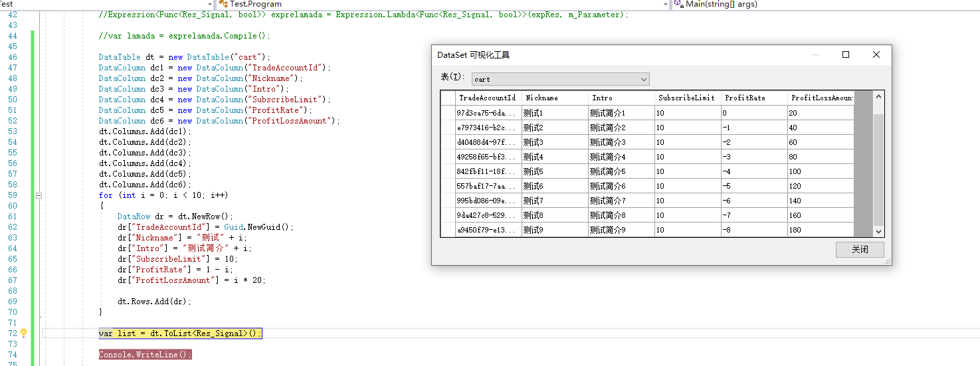Place cursor in the highlighted Console.WriteLine(); line
This screenshot has width=980, height=366.
[145, 355]
